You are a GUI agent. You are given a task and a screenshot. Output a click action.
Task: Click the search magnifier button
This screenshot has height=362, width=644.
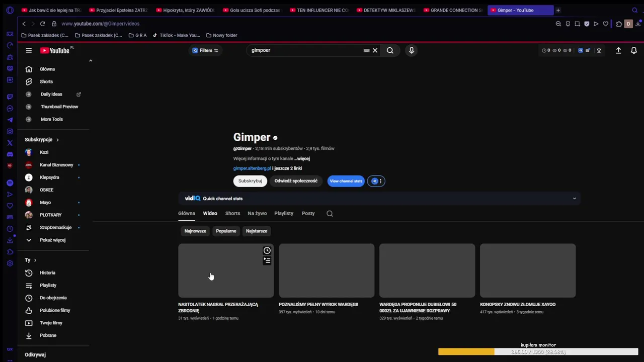[390, 50]
